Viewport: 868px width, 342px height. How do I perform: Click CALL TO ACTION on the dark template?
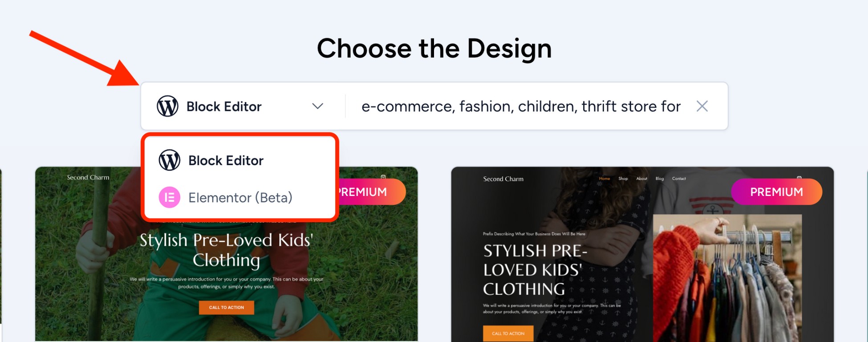point(508,333)
